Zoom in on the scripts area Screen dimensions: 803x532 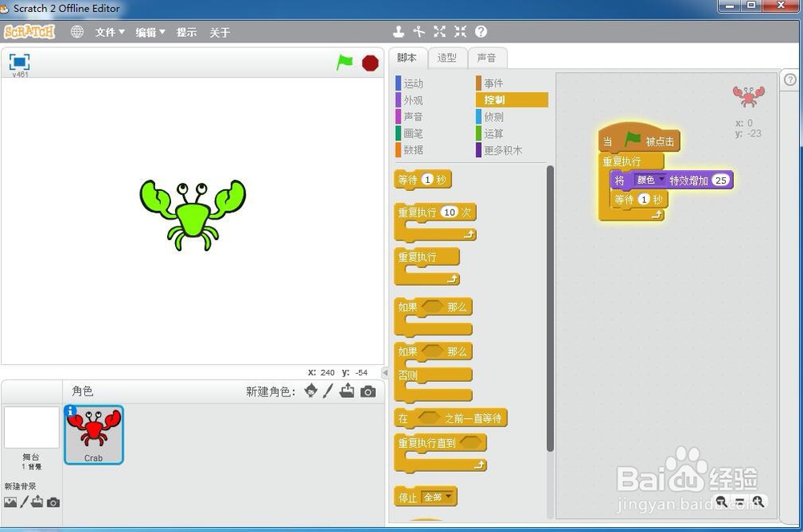click(758, 502)
